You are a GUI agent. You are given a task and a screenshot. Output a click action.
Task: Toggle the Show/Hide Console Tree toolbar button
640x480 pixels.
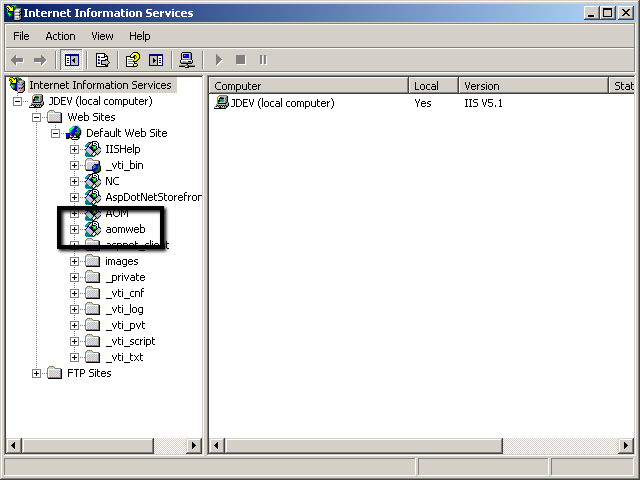[72, 60]
